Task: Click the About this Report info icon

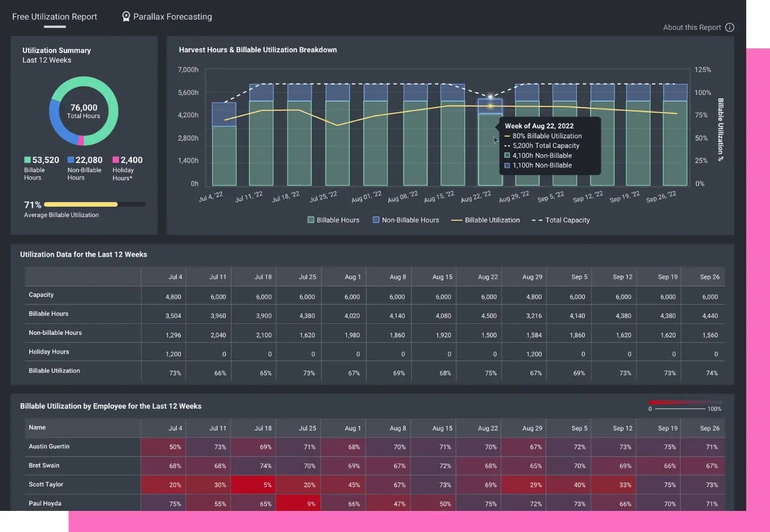Action: click(x=730, y=27)
